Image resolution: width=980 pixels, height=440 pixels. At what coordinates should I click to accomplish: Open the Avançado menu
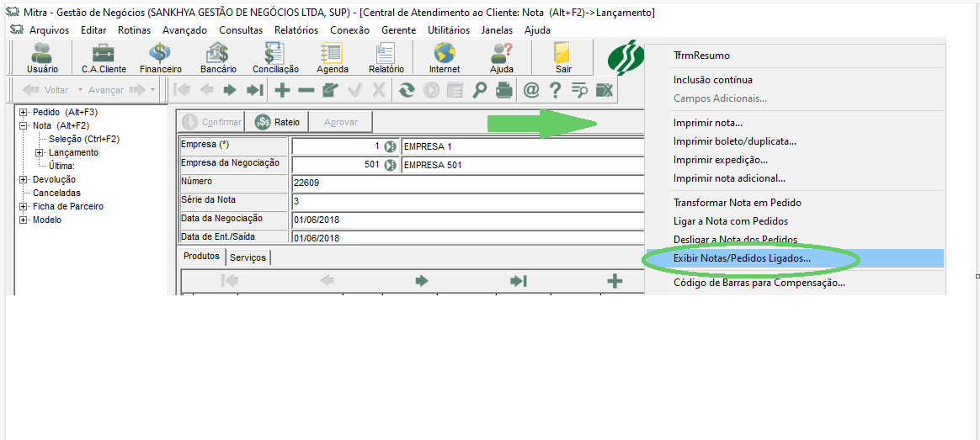pos(184,30)
